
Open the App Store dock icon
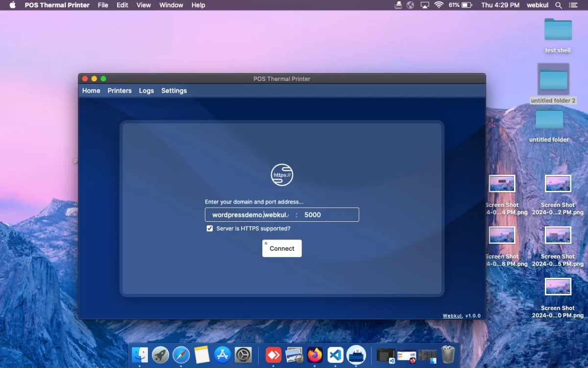pyautogui.click(x=222, y=354)
